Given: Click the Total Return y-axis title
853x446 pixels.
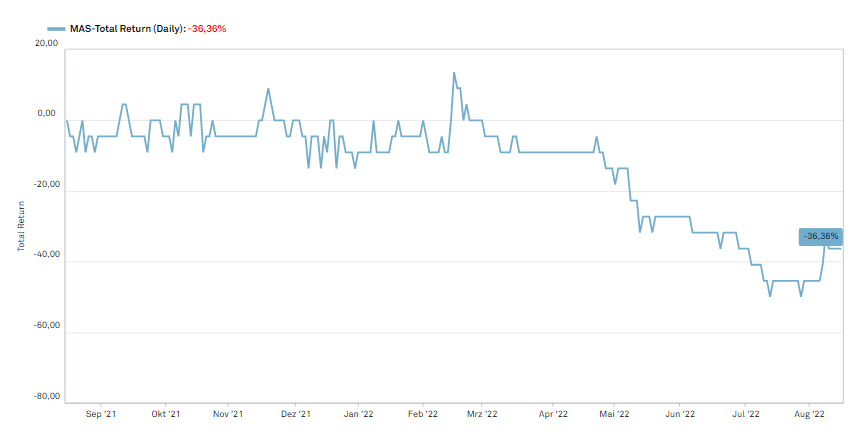Looking at the screenshot, I should [21, 226].
